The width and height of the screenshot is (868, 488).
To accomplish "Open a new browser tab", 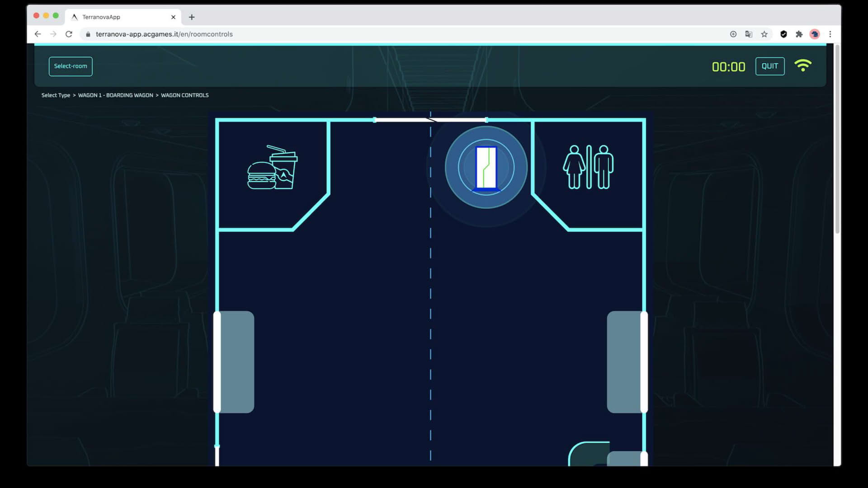I will (x=192, y=17).
